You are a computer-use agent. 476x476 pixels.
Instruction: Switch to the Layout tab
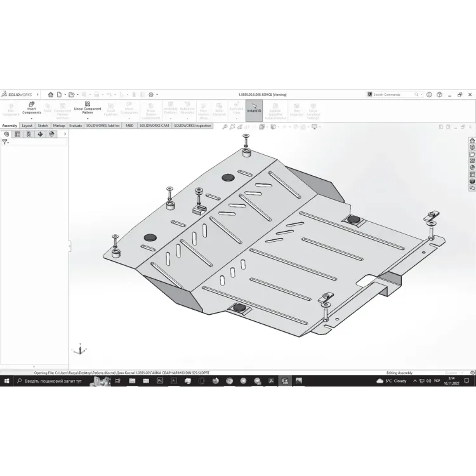[x=27, y=126]
